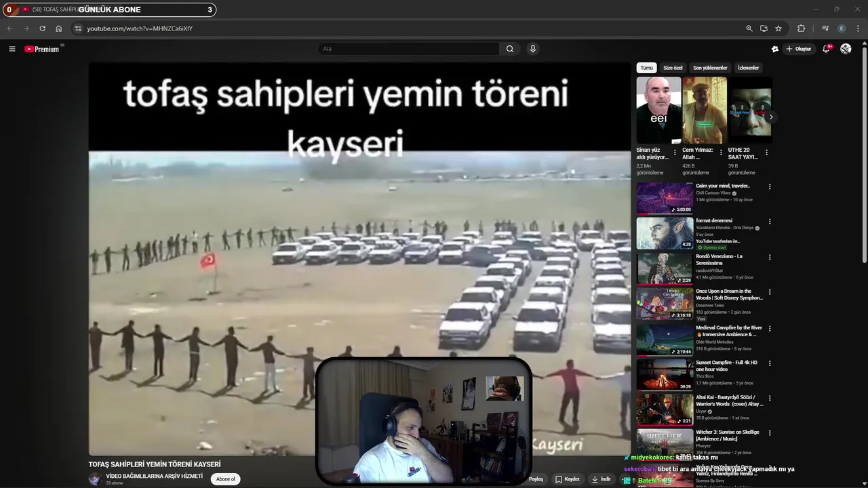Open Sinan yüz aldı yürüyor short thumbnail
Viewport: 868px width, 488px height.
click(x=658, y=110)
